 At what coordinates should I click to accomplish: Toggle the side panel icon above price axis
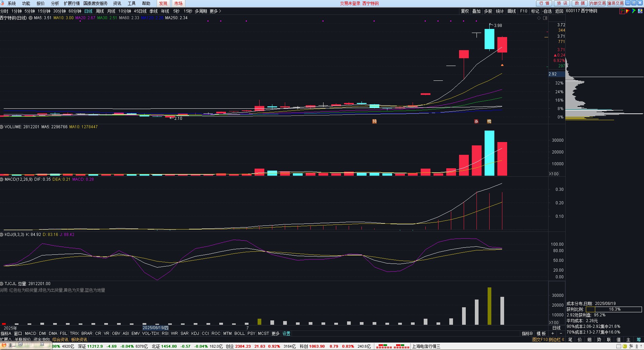point(545,18)
